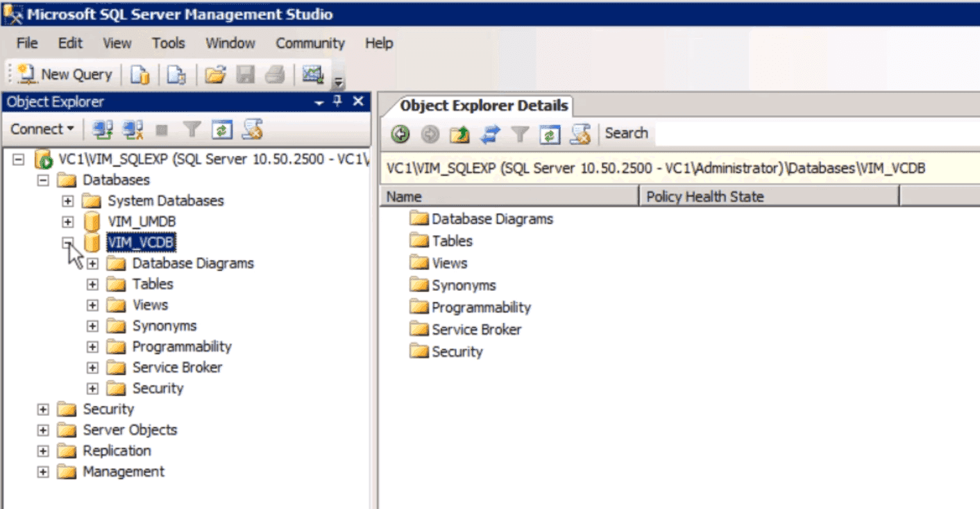Select the Object Explorer Details tab

[484, 106]
